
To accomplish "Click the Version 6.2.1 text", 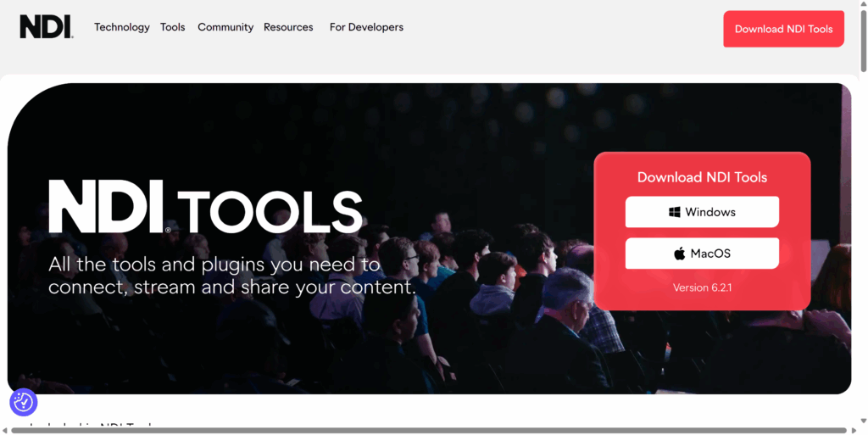I will pos(702,287).
